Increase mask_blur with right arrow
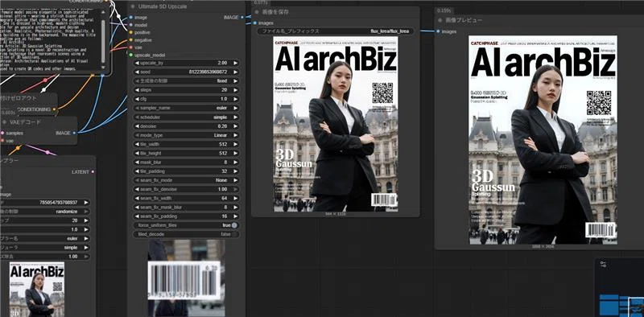 235,163
